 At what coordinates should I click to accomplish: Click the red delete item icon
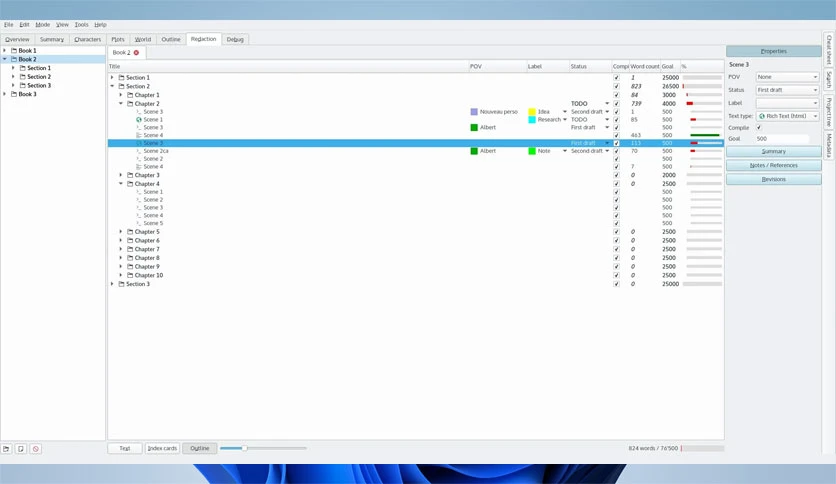(x=36, y=449)
